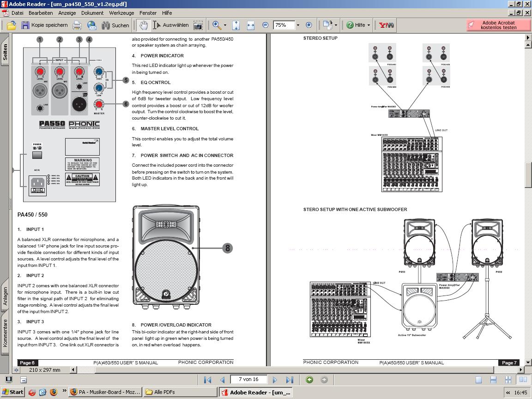The width and height of the screenshot is (532, 399).
Task: Click the page number field 7 von 16
Action: (248, 379)
